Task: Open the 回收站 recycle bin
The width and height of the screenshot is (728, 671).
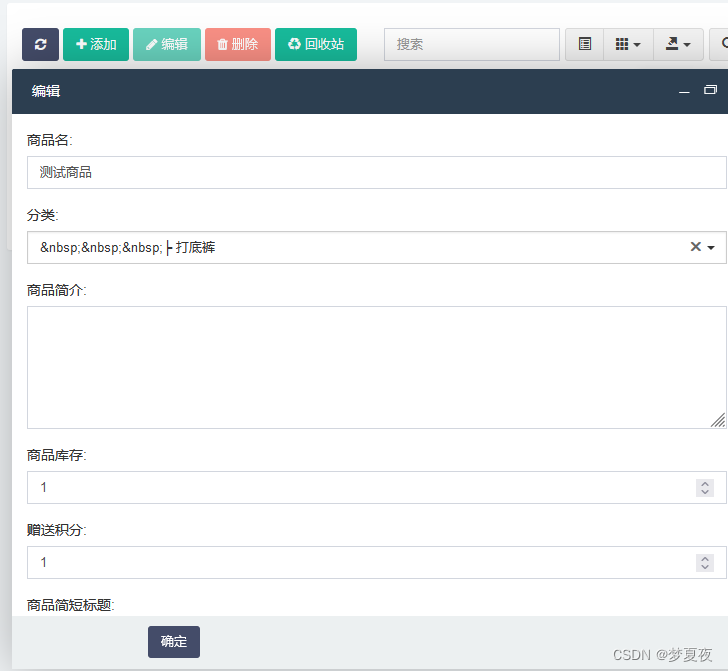Action: click(x=316, y=45)
